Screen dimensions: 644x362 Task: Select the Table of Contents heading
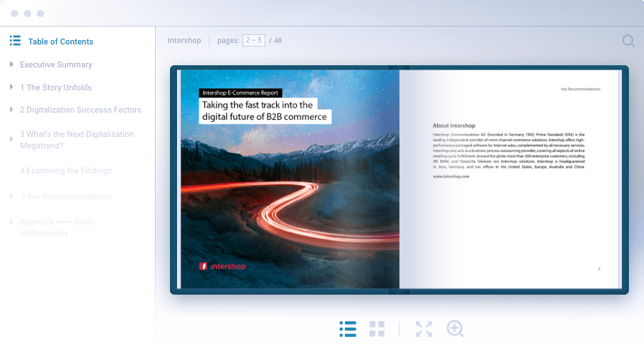(x=61, y=42)
